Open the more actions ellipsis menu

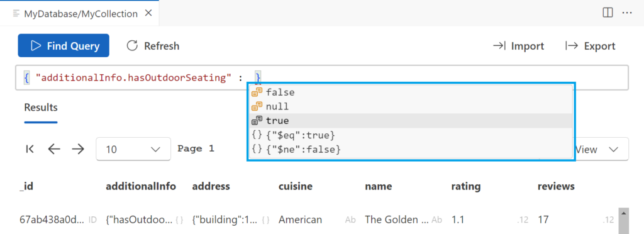point(627,13)
